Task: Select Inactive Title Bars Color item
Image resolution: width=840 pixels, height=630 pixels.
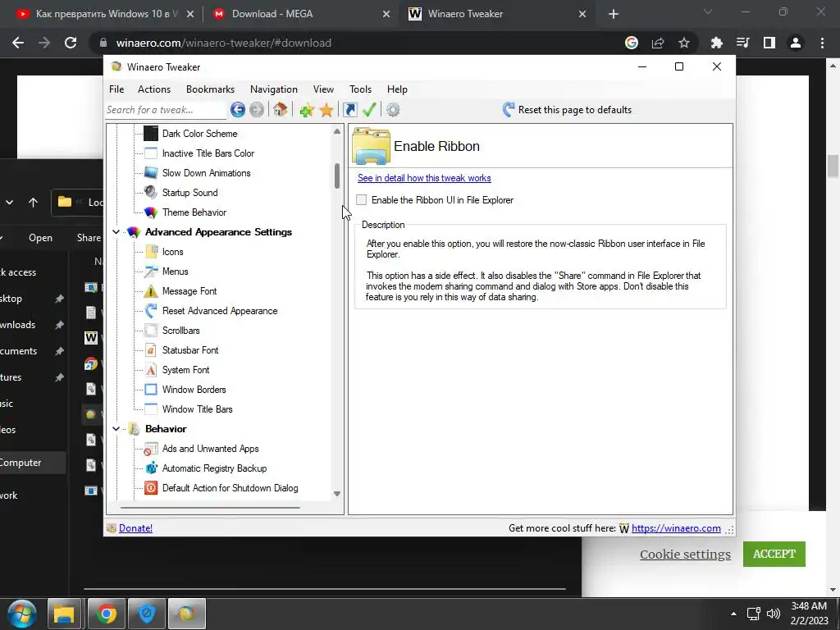Action: pyautogui.click(x=208, y=153)
